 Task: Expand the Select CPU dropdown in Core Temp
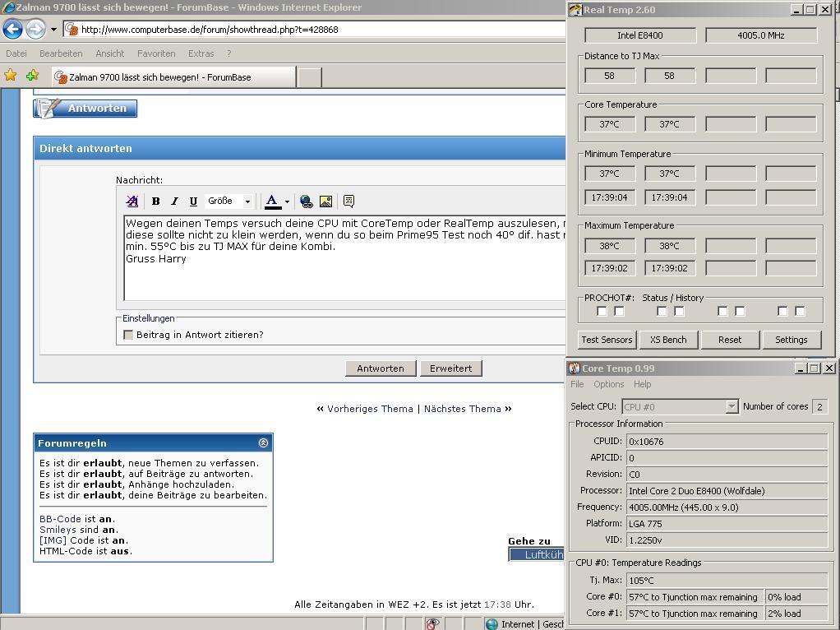click(x=732, y=406)
